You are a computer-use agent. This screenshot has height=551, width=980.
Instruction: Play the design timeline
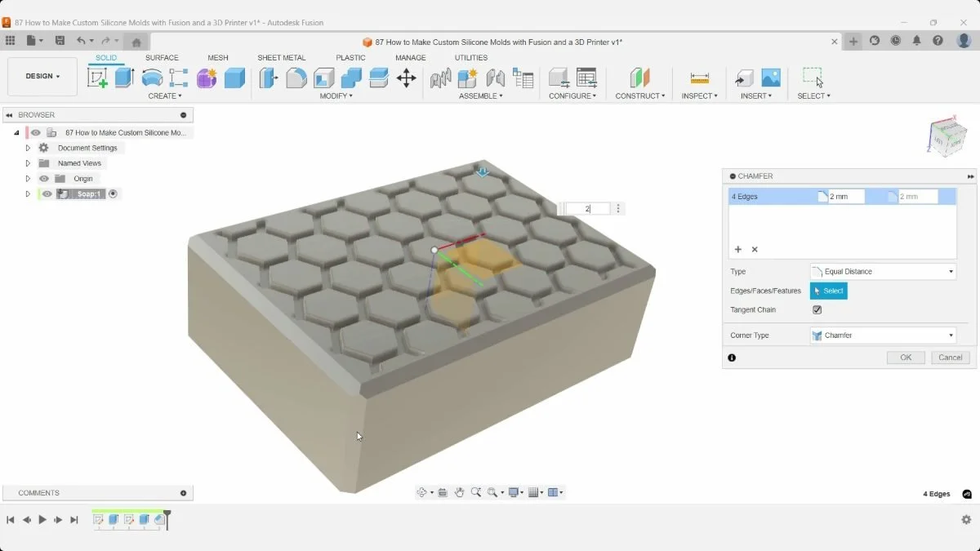[42, 520]
